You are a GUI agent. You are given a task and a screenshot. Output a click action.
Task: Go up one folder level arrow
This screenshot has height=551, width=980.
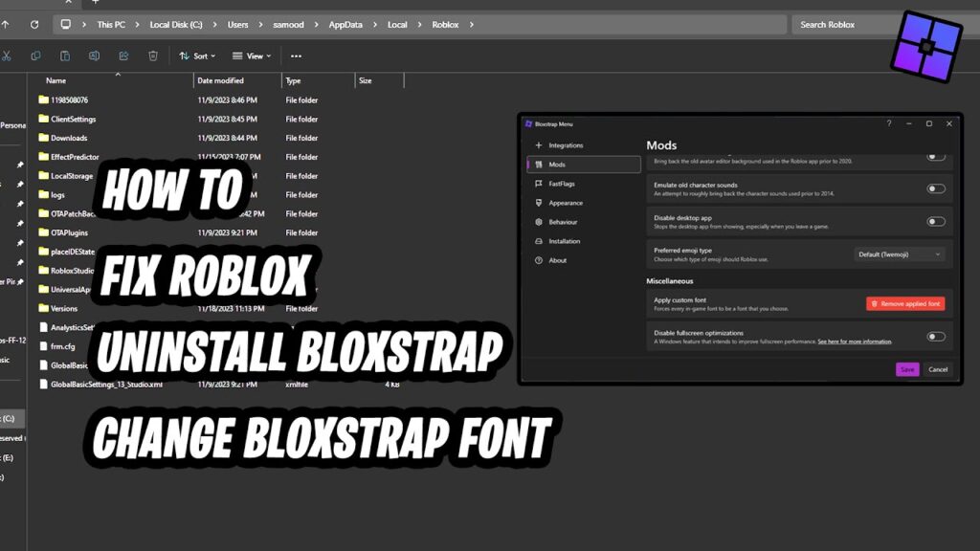[x=6, y=24]
